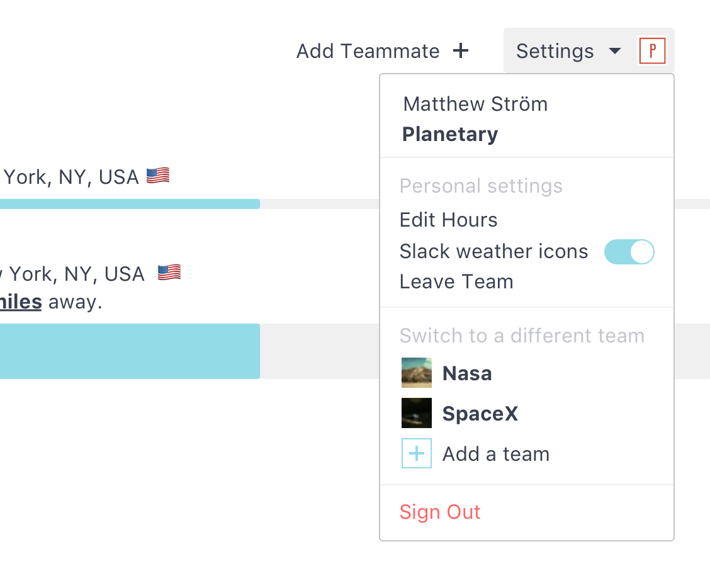Click the SpaceX team thumbnail image
710x588 pixels.
(417, 414)
